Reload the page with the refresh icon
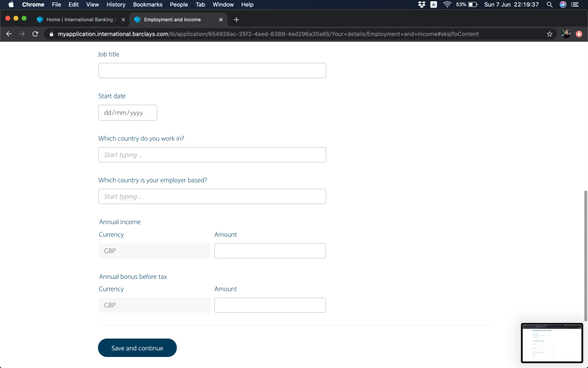Viewport: 588px width, 368px height. [x=35, y=34]
